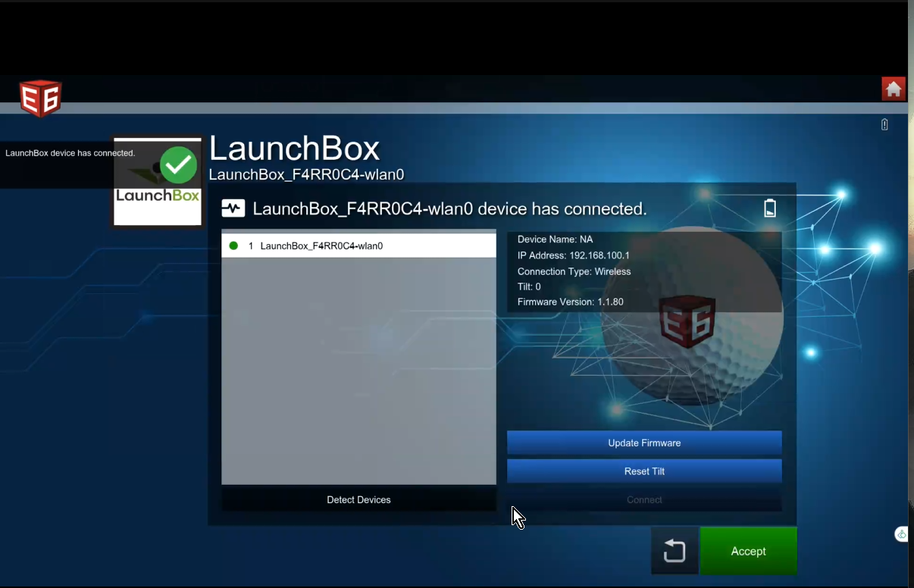
Task: Click the Update Firmware button
Action: point(644,443)
